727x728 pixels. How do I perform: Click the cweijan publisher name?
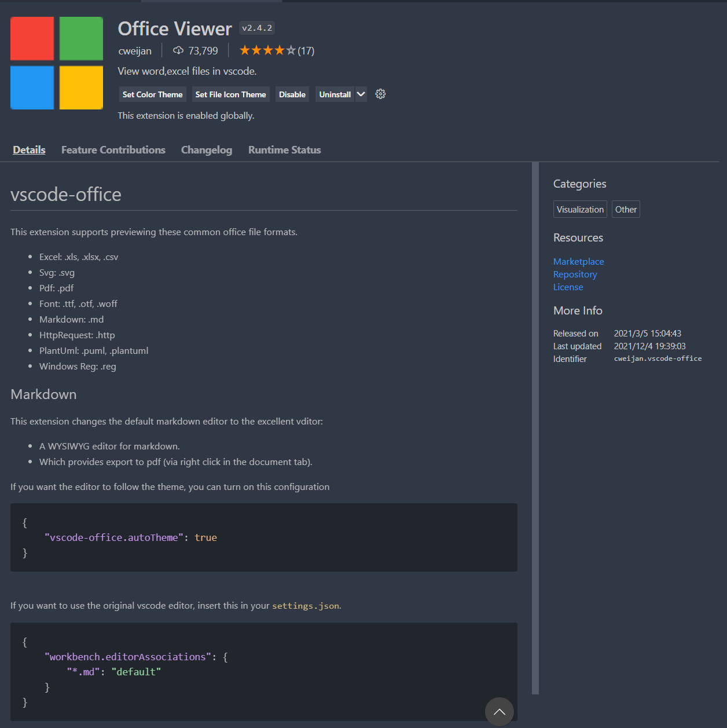tap(135, 51)
